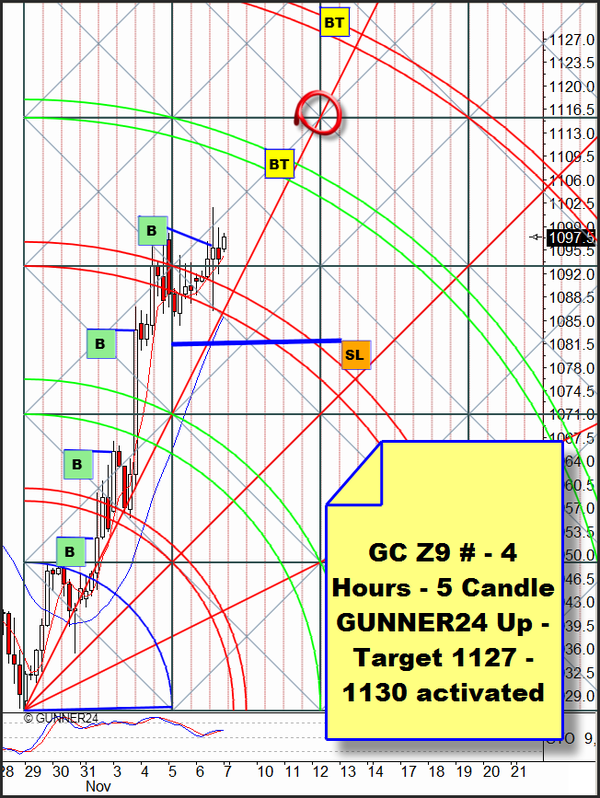Click price label 1085.0 on axis
Screen dimensions: 600x798
point(571,322)
